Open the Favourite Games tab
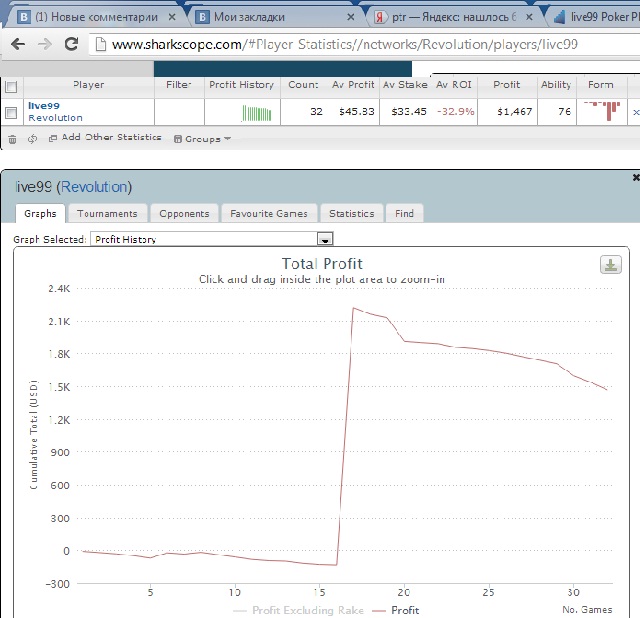640x618 pixels. pos(269,213)
